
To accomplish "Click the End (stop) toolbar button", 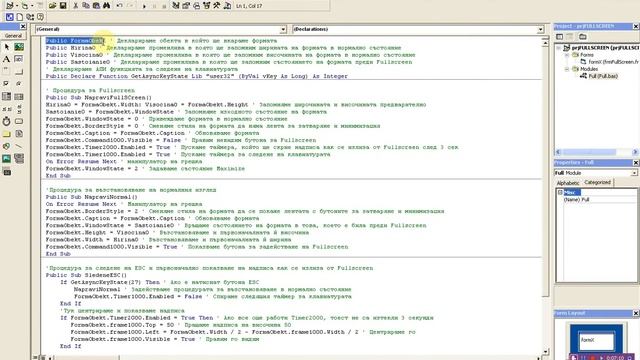I will 164,6.
